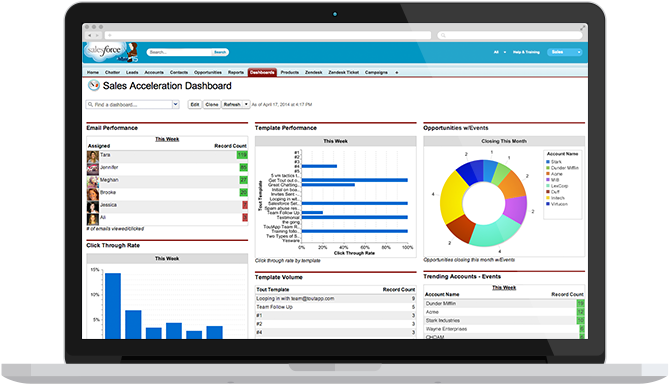Open the Leads tab
Image resolution: width=669 pixels, height=384 pixels.
tap(132, 73)
